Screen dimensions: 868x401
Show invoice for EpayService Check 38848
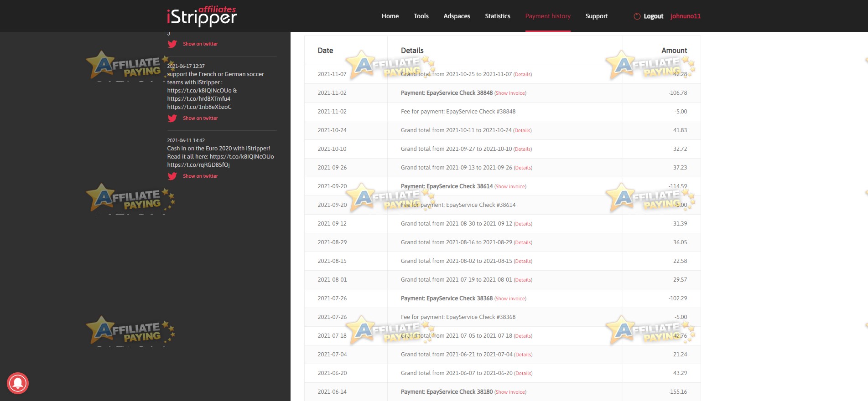pos(510,93)
